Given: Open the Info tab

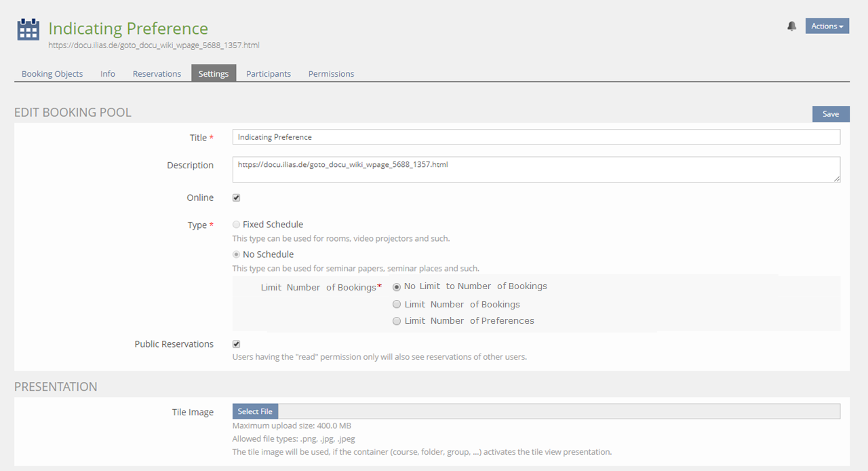Looking at the screenshot, I should pos(108,74).
